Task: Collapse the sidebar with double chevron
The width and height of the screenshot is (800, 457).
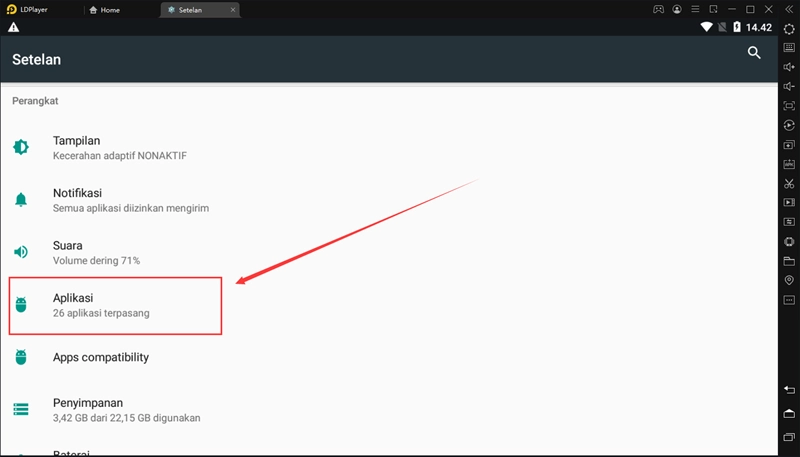Action: [x=789, y=10]
